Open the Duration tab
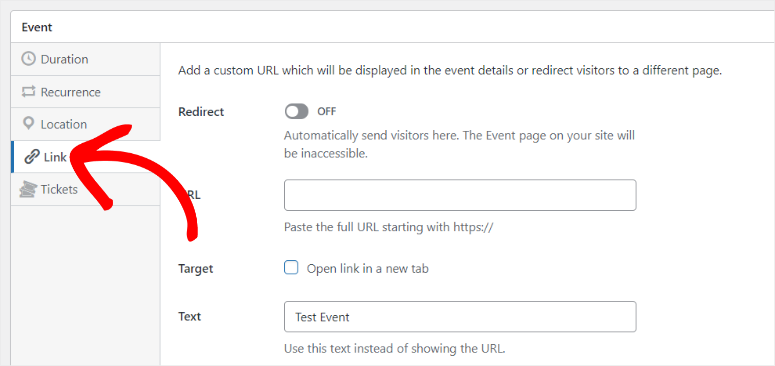Screen dimensions: 775x366 point(86,59)
